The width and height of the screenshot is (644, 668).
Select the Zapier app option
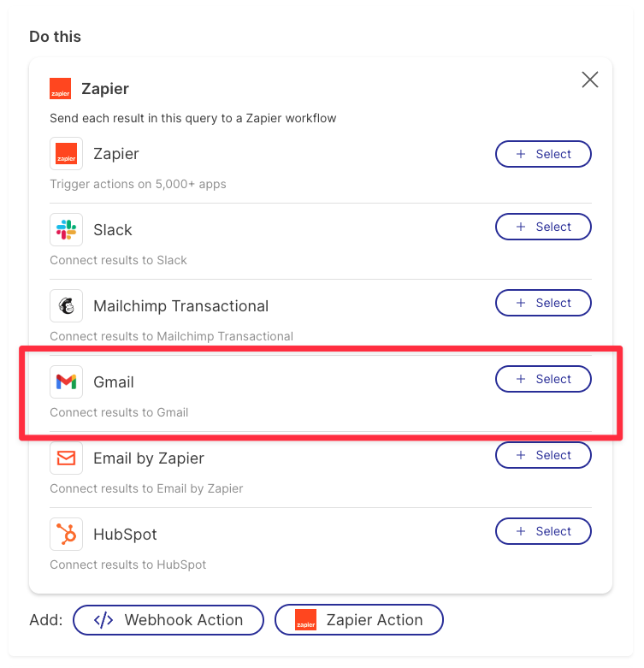(x=543, y=154)
